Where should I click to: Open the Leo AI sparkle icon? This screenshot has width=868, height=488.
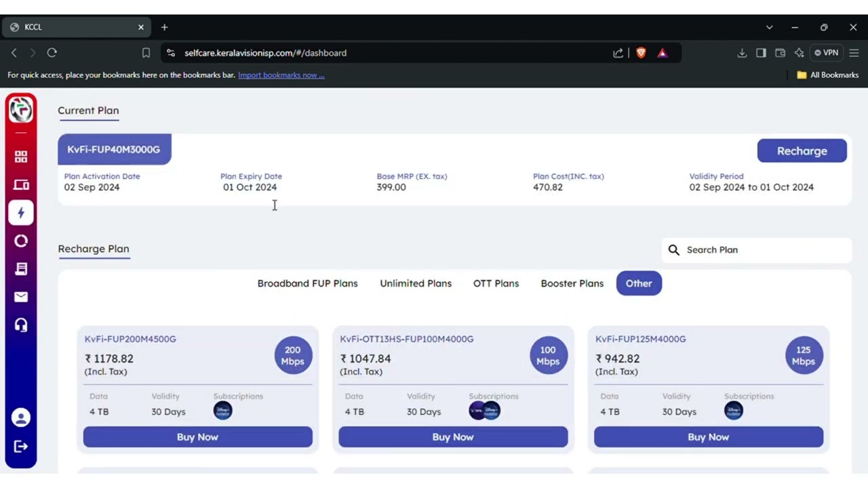tap(799, 53)
